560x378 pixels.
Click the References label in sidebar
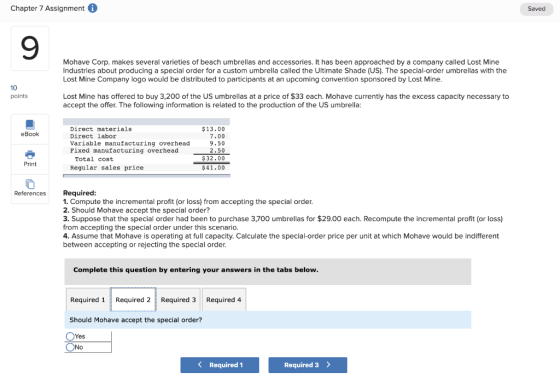click(x=30, y=193)
